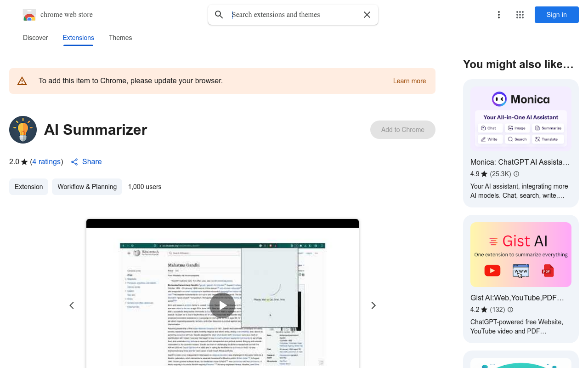
Task: Click the info icon next to Monica rating
Action: pyautogui.click(x=516, y=174)
